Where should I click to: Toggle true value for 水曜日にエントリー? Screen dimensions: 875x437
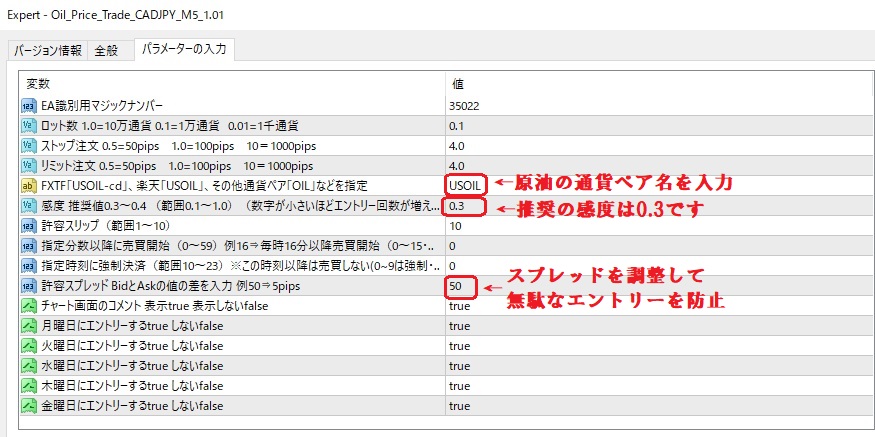(459, 366)
